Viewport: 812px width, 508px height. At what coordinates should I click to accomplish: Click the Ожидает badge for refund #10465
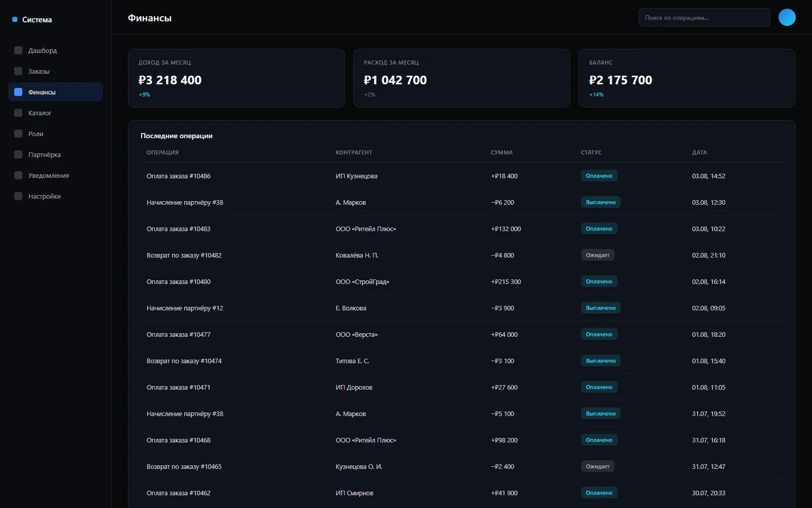click(597, 466)
